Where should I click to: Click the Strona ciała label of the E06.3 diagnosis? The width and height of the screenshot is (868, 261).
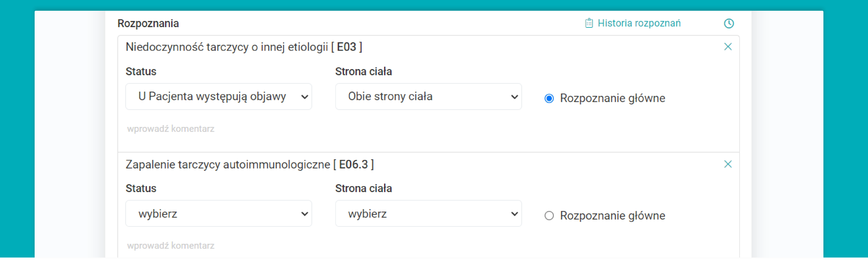click(363, 188)
